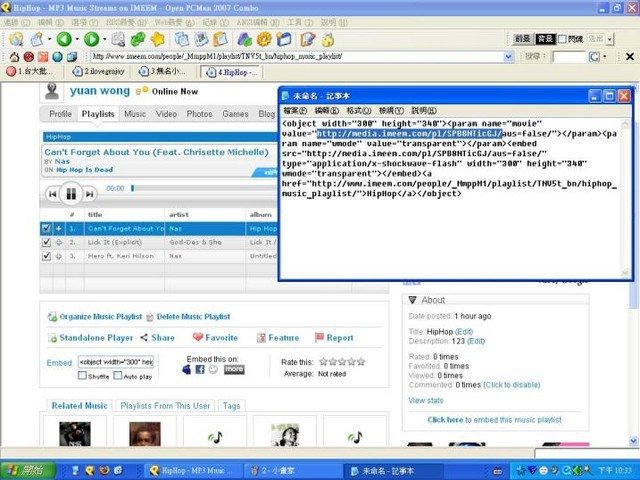The width and height of the screenshot is (640, 480).
Task: Click the home icon beside the address bar
Action: 14,57
